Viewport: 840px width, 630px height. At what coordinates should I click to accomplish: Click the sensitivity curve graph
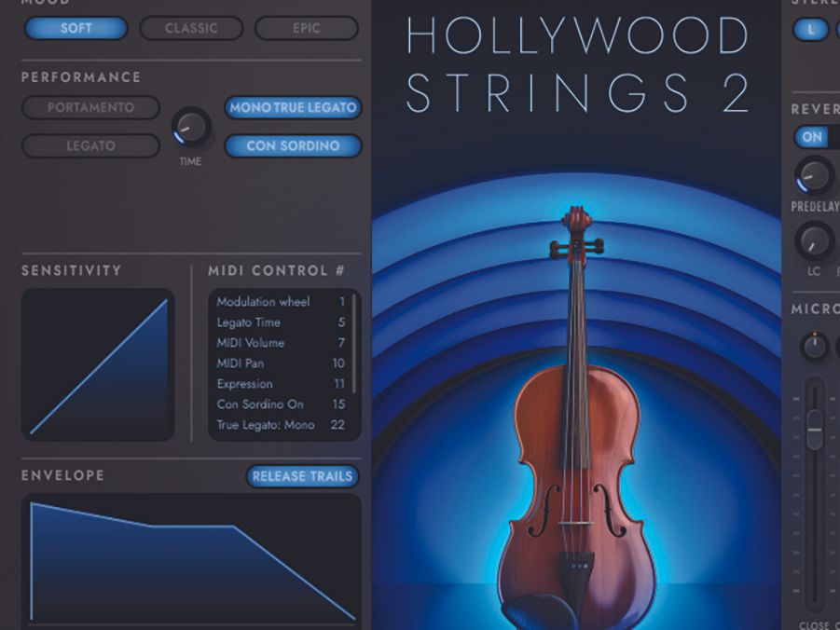pyautogui.click(x=98, y=364)
